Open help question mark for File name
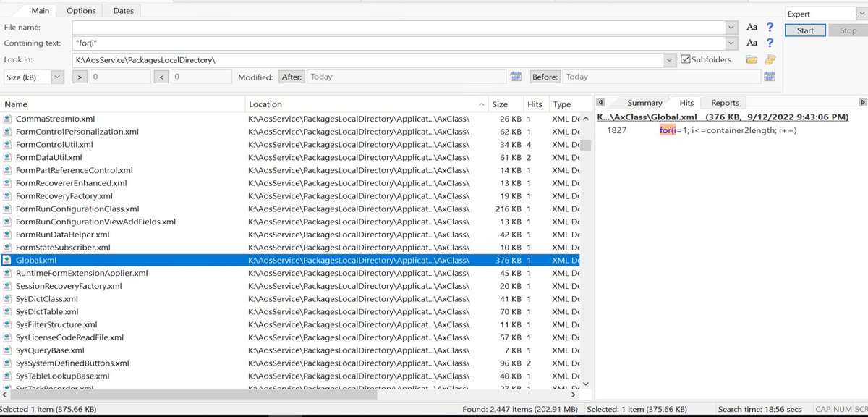Image resolution: width=868 pixels, height=417 pixels. [x=770, y=27]
